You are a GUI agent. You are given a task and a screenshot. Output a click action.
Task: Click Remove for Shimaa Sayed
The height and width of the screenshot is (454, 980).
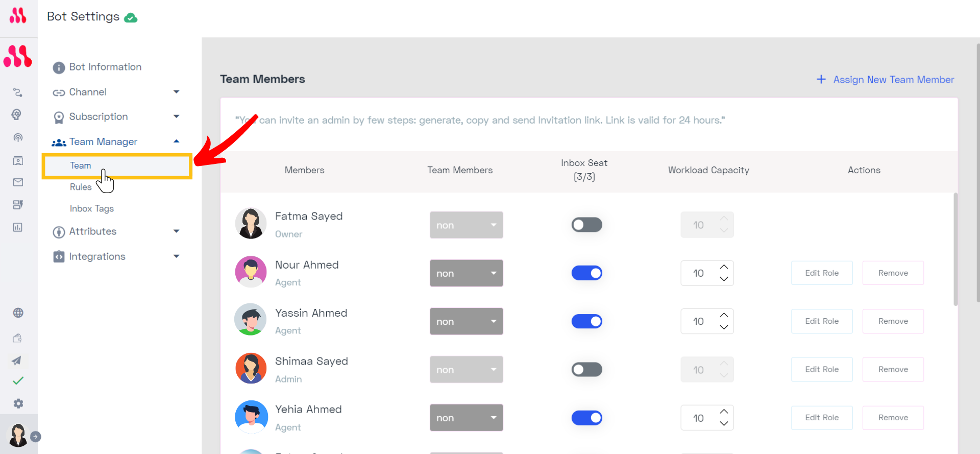(893, 369)
